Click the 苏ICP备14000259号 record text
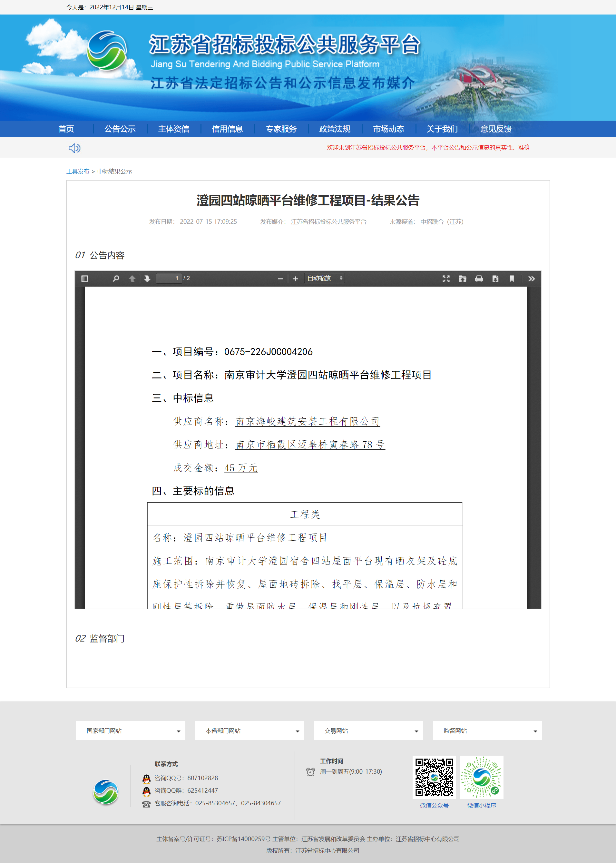616x863 pixels. point(243,839)
